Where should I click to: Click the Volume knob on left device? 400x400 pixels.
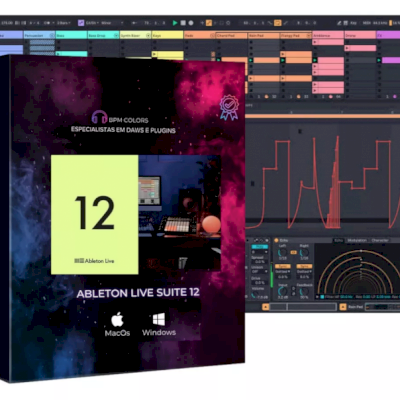tap(255, 295)
